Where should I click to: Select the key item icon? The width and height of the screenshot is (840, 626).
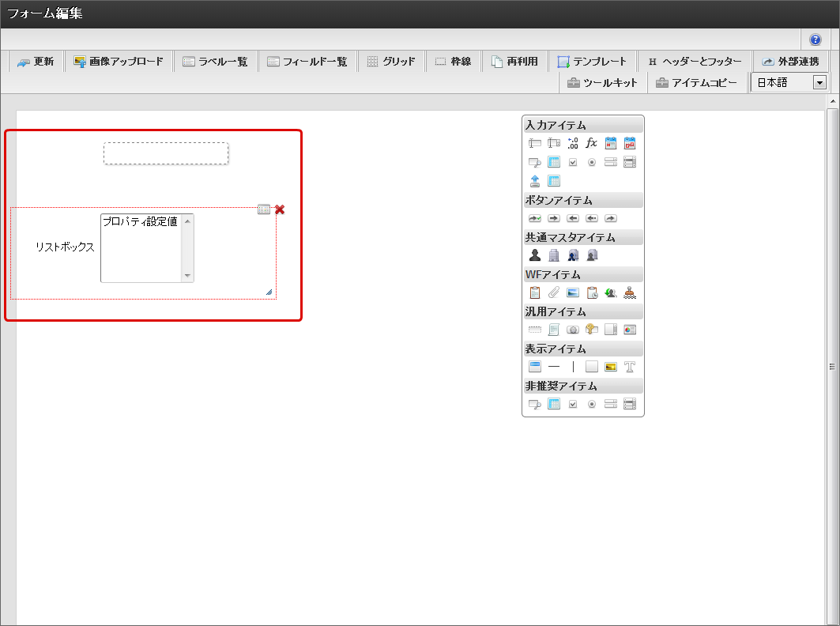tap(591, 330)
